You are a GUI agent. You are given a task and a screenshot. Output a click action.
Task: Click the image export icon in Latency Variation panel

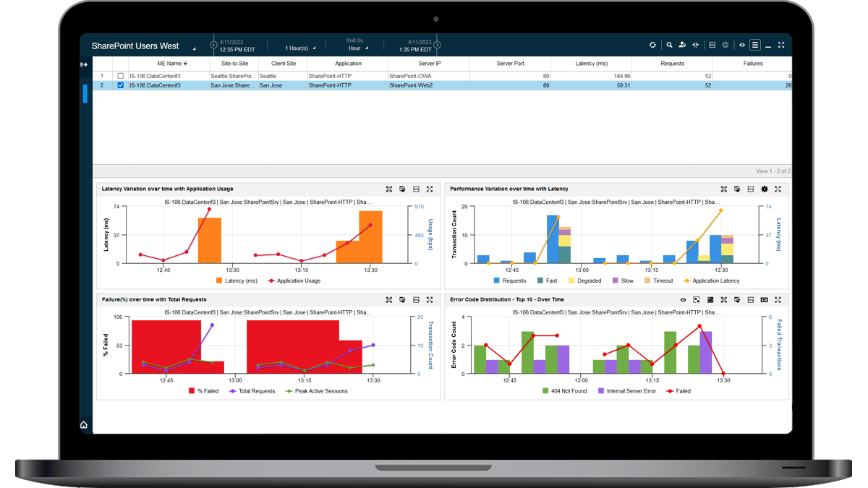click(416, 189)
